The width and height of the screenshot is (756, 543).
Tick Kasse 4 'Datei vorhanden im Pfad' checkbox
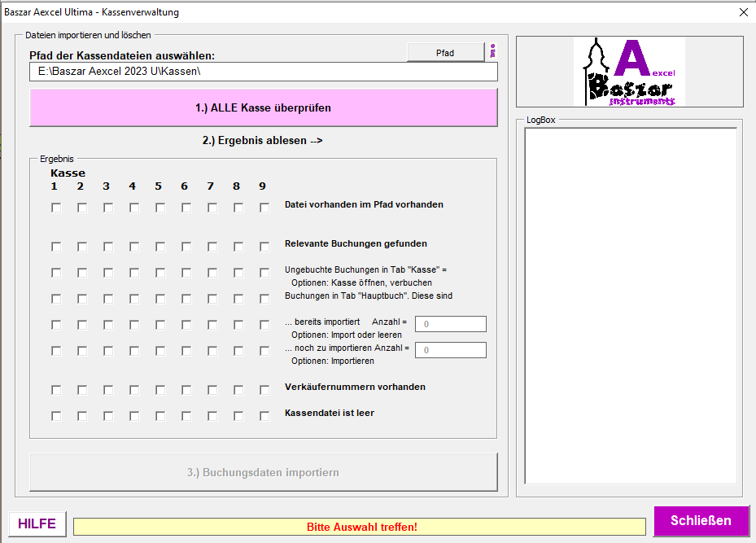[x=134, y=208]
